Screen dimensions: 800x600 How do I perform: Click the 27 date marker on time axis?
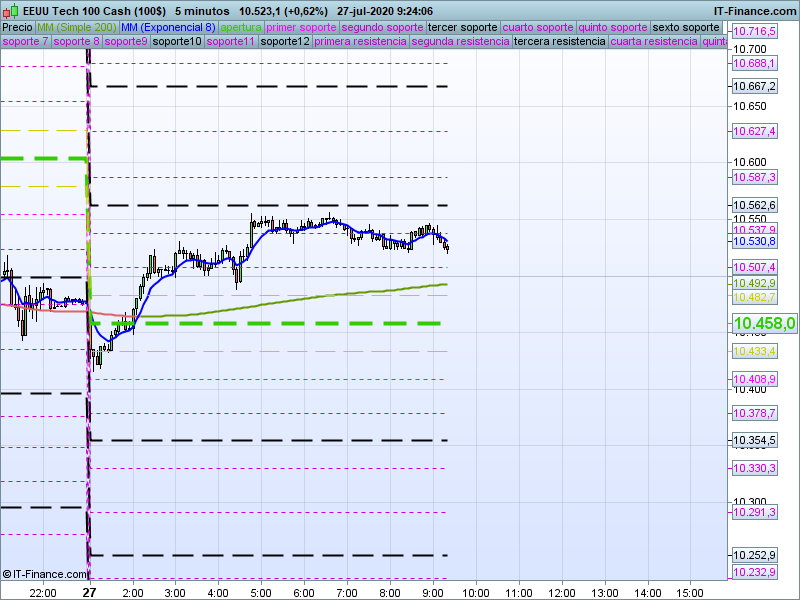click(x=89, y=592)
